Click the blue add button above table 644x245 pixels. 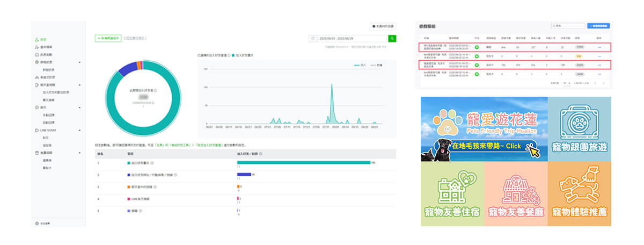click(598, 26)
